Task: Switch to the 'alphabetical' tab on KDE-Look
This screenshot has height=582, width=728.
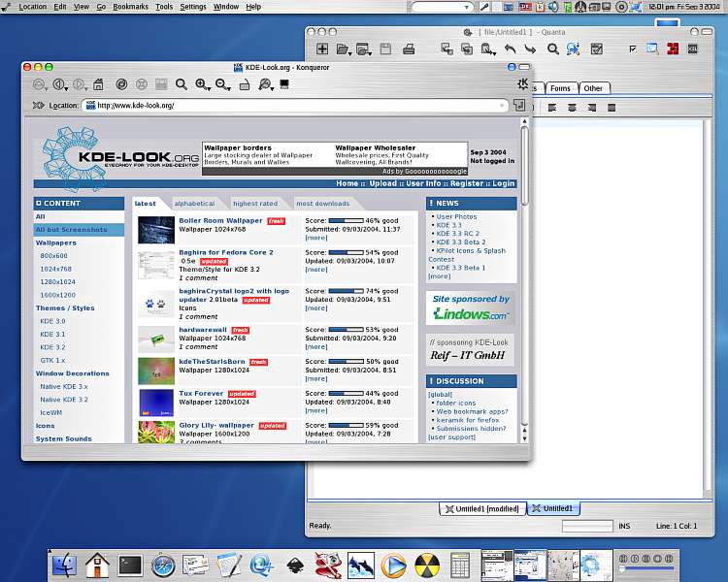Action: pos(194,204)
